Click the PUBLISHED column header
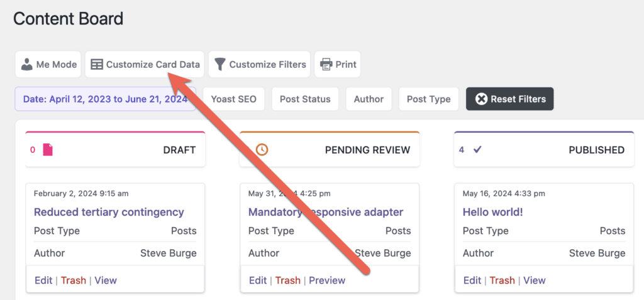 coord(596,150)
